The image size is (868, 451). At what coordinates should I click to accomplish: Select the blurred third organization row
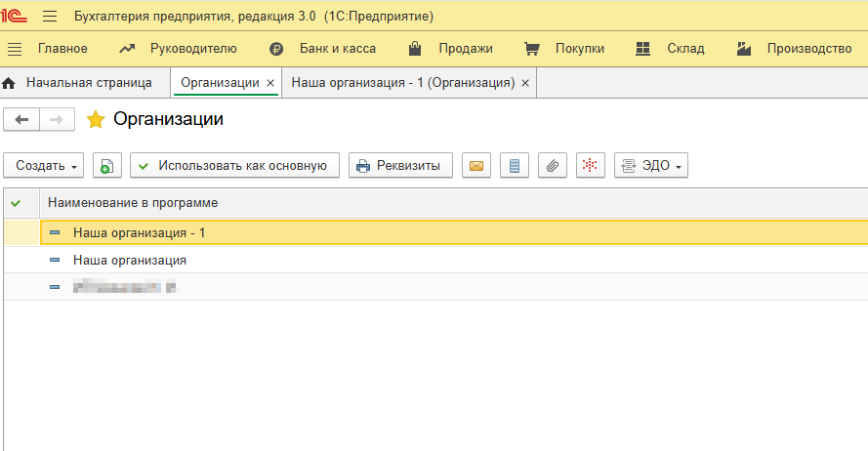click(x=436, y=287)
